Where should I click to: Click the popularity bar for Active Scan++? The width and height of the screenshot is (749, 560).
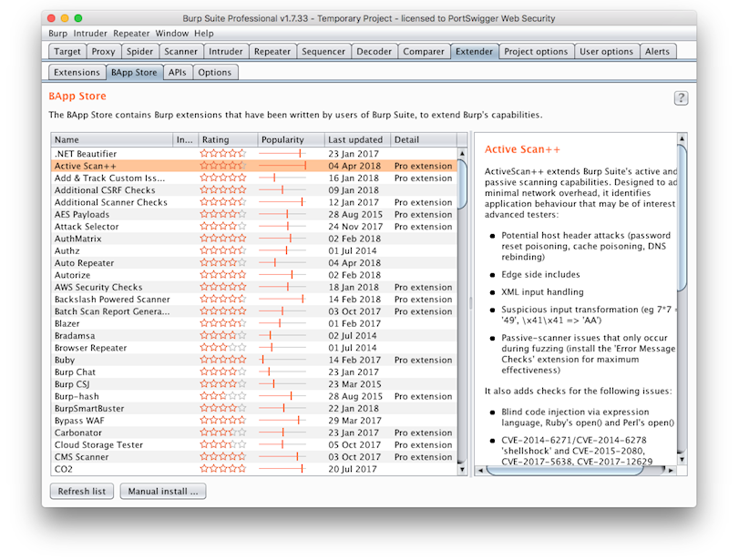click(282, 166)
